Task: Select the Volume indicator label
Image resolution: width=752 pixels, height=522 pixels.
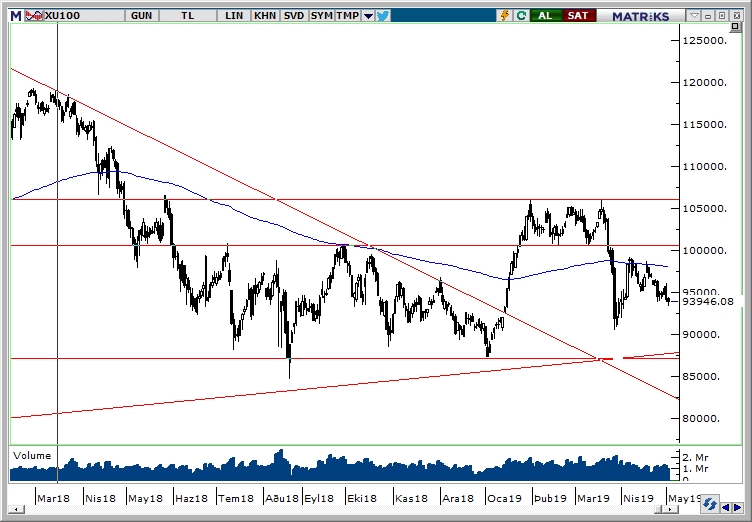Action: tap(32, 456)
